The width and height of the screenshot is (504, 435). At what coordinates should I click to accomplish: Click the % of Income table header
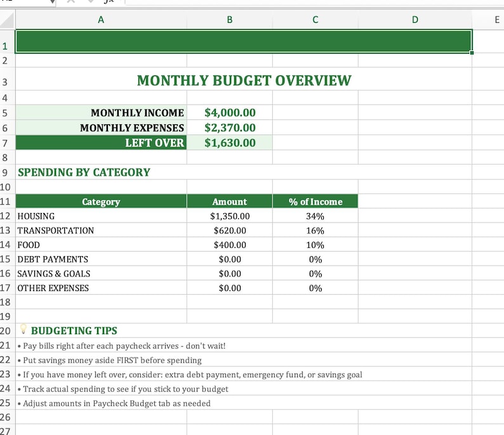pyautogui.click(x=315, y=201)
